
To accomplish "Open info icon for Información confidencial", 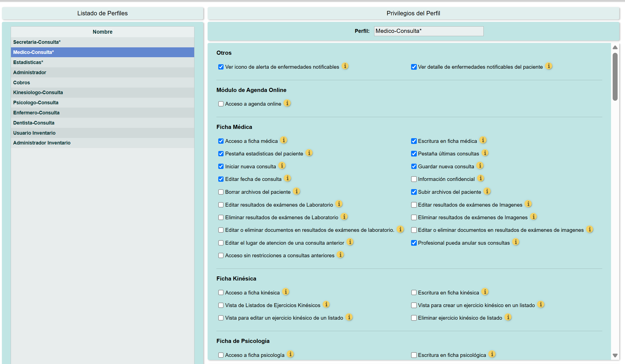I will point(481,178).
